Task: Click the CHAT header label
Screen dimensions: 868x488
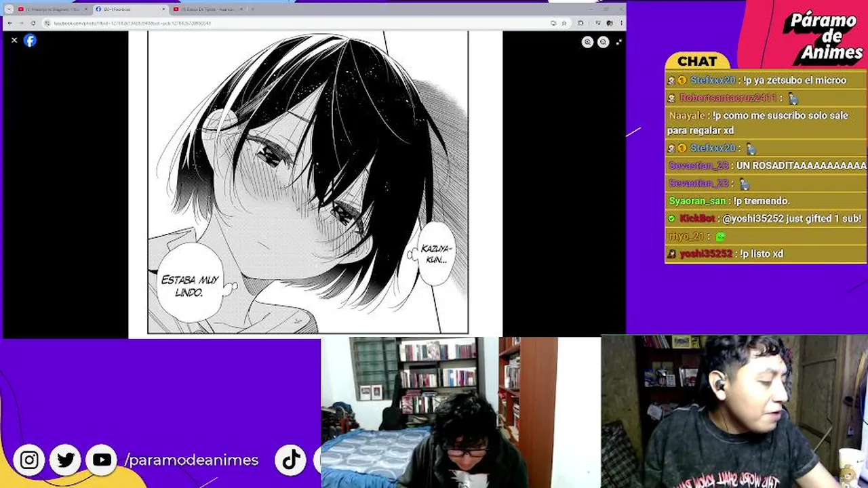Action: pos(697,62)
